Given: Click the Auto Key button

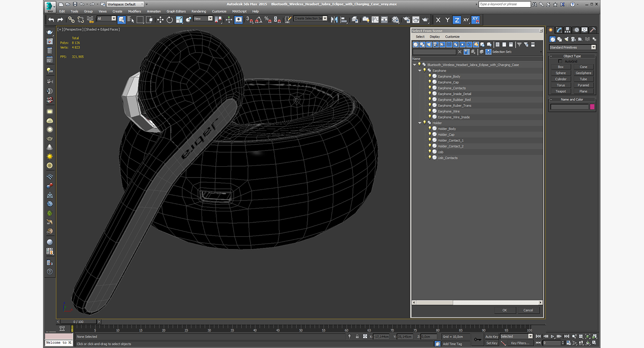Looking at the screenshot, I should tap(492, 337).
